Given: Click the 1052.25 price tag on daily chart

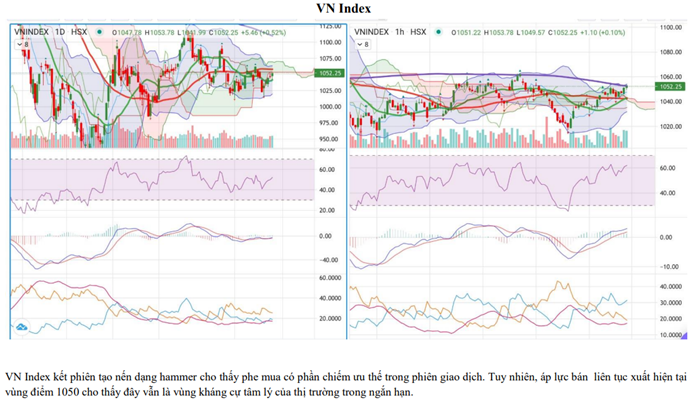Looking at the screenshot, I should click(329, 74).
